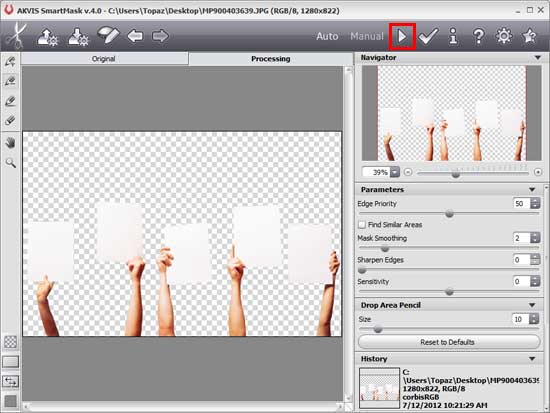The height and width of the screenshot is (413, 550).
Task: Open the Original tab
Action: [x=104, y=59]
